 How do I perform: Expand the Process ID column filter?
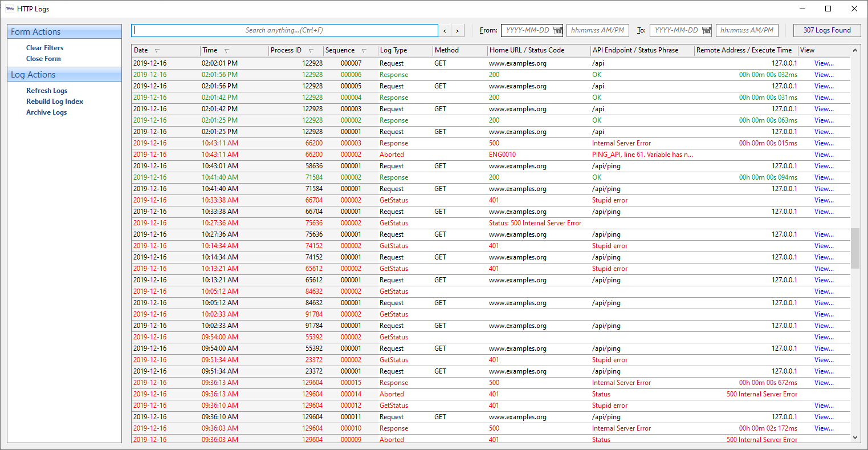point(311,51)
